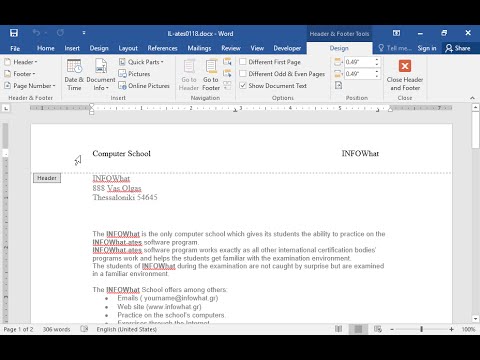The image size is (480, 360).
Task: Open the Quick Parts dropdown
Action: click(141, 62)
